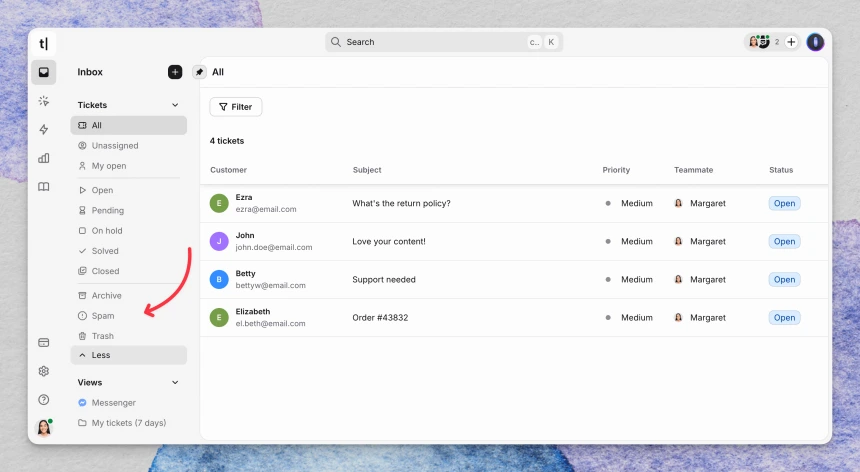Show Solved tickets

click(x=128, y=251)
